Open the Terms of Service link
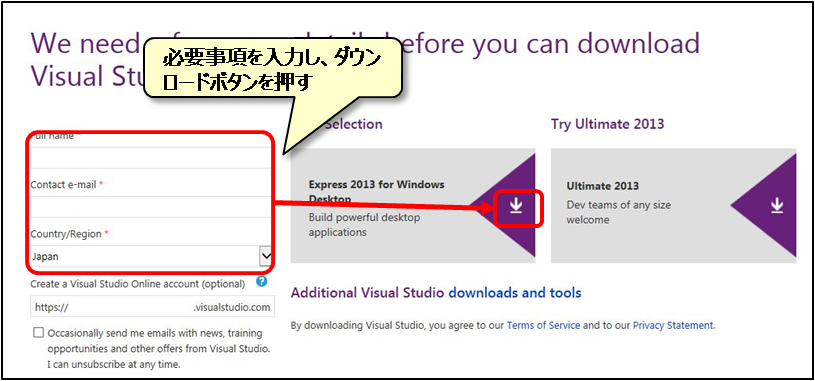815x381 pixels. click(x=543, y=326)
